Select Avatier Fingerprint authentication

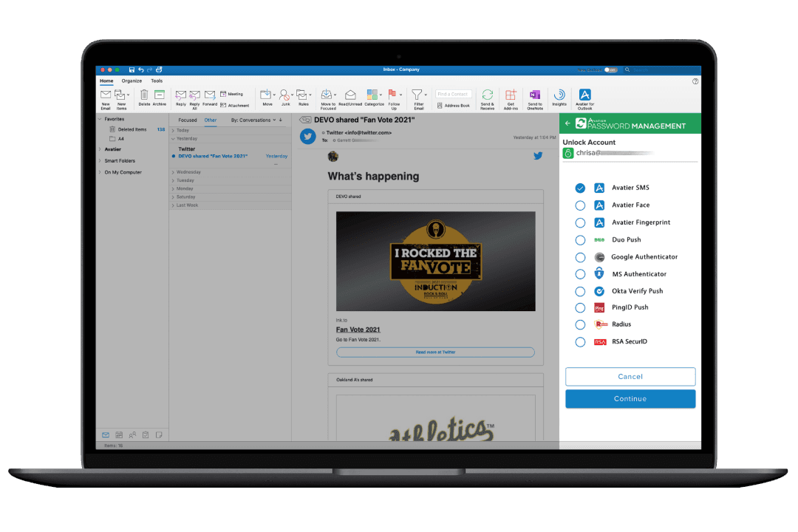[x=580, y=222]
